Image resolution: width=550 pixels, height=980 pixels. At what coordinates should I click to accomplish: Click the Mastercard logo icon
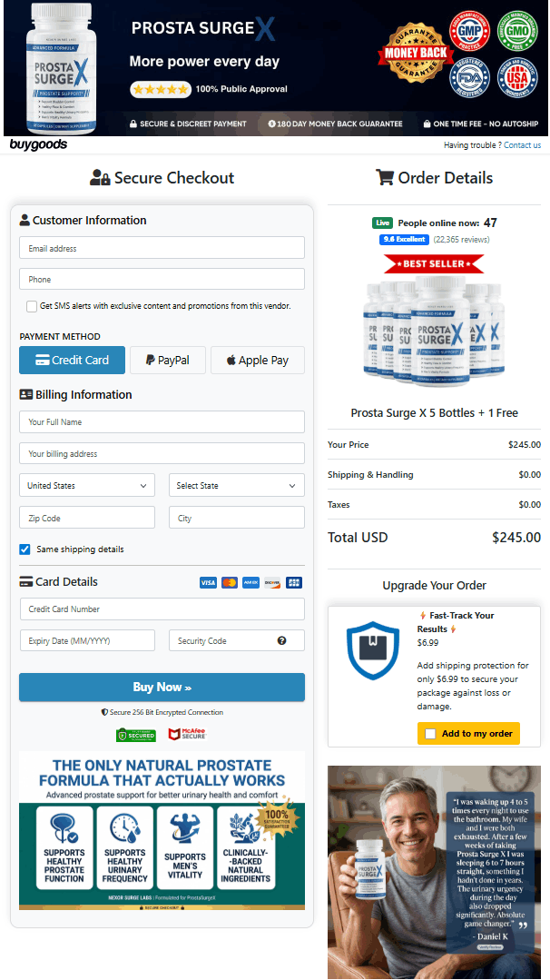[229, 582]
